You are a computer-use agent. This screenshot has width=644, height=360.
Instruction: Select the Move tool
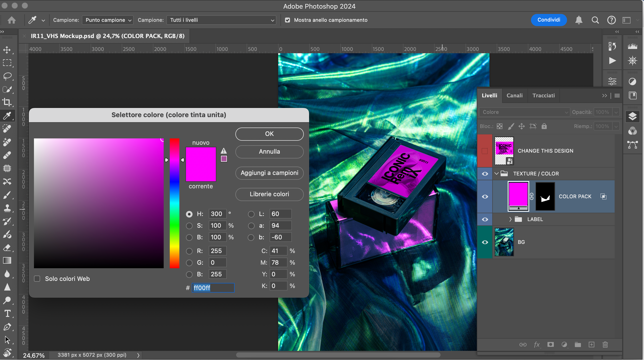[x=7, y=50]
